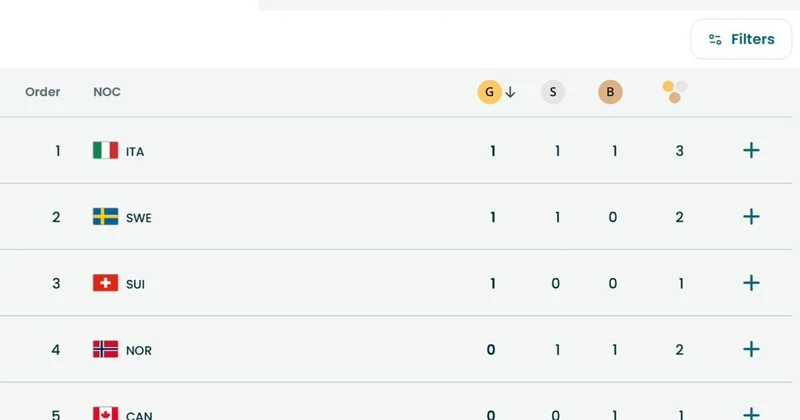800x420 pixels.
Task: Click the Canada flag icon
Action: click(x=105, y=414)
